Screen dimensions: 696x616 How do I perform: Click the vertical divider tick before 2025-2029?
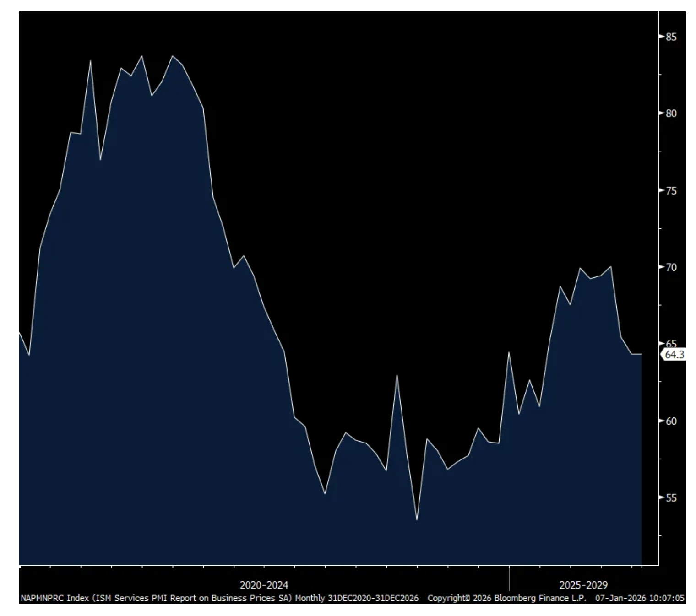tap(509, 578)
